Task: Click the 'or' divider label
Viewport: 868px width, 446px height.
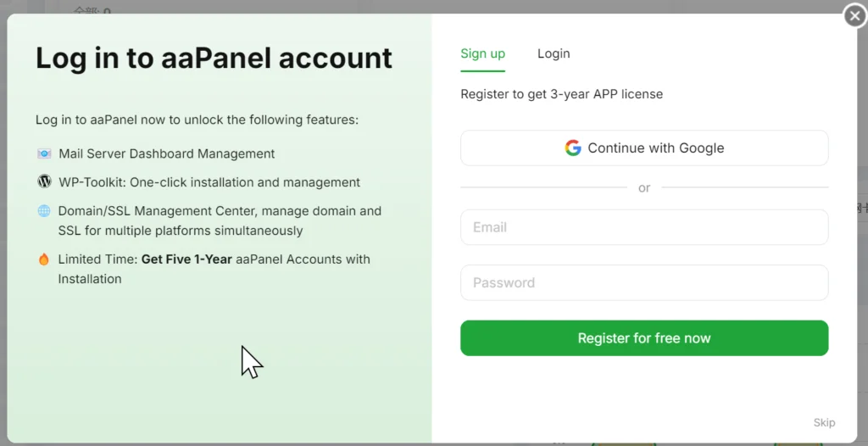Action: tap(644, 188)
